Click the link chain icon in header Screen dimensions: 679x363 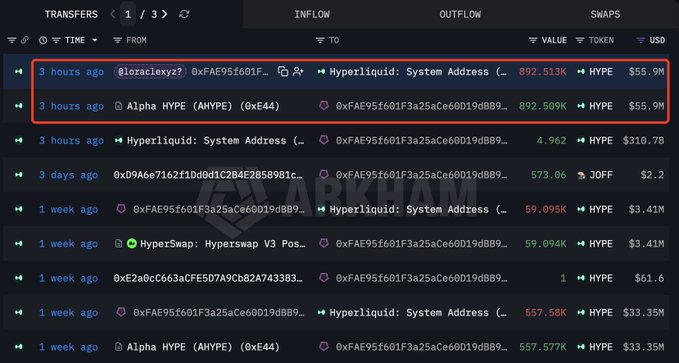click(x=25, y=40)
